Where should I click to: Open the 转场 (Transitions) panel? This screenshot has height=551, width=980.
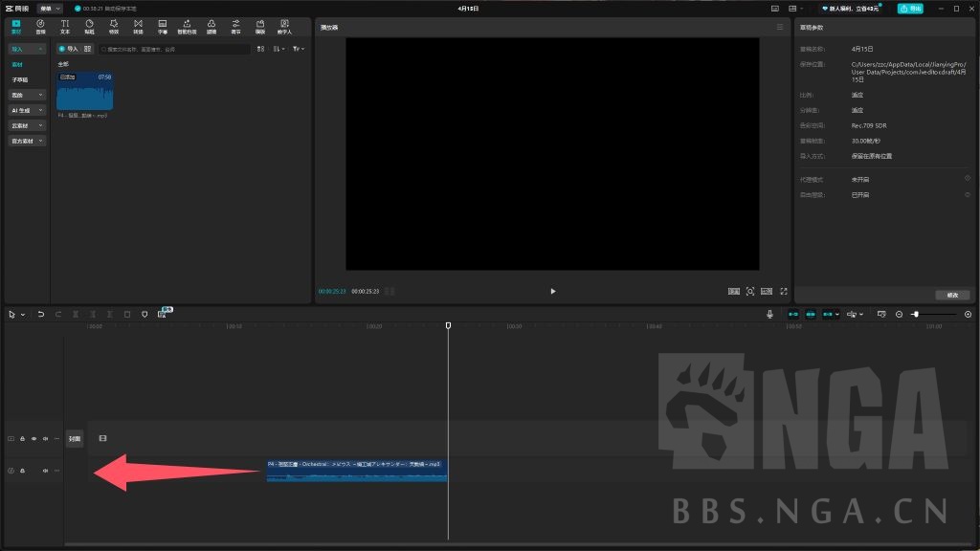(x=138, y=26)
